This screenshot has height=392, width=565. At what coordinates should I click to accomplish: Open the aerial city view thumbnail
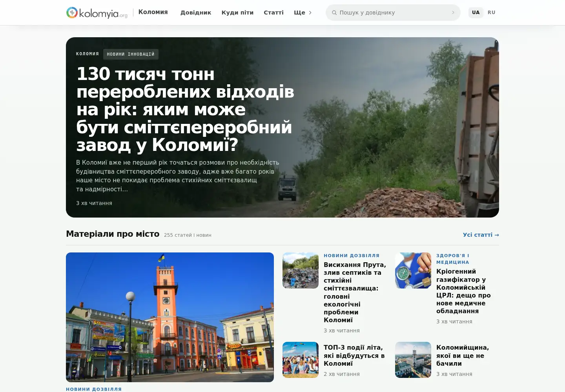tap(413, 360)
